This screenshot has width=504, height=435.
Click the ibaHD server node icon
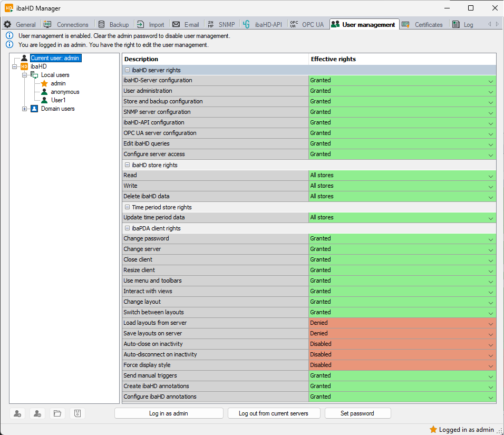(24, 66)
